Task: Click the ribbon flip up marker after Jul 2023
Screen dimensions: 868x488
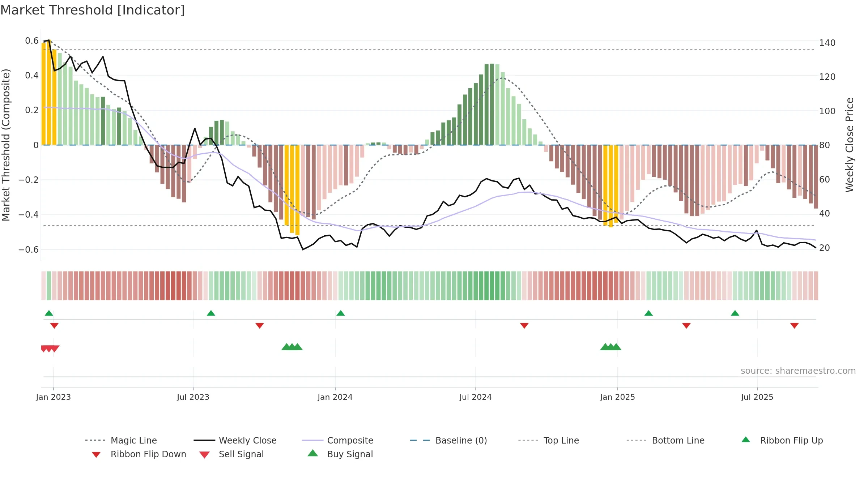Action: coord(211,313)
